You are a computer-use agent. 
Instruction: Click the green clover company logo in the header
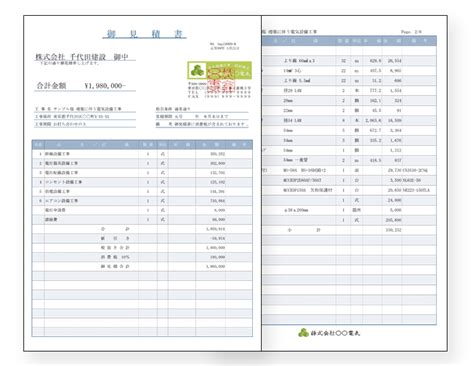197,70
